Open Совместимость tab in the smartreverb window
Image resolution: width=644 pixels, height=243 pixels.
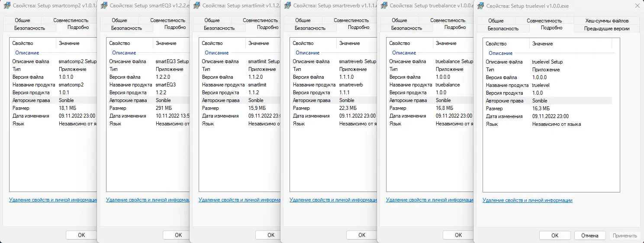pyautogui.click(x=351, y=20)
